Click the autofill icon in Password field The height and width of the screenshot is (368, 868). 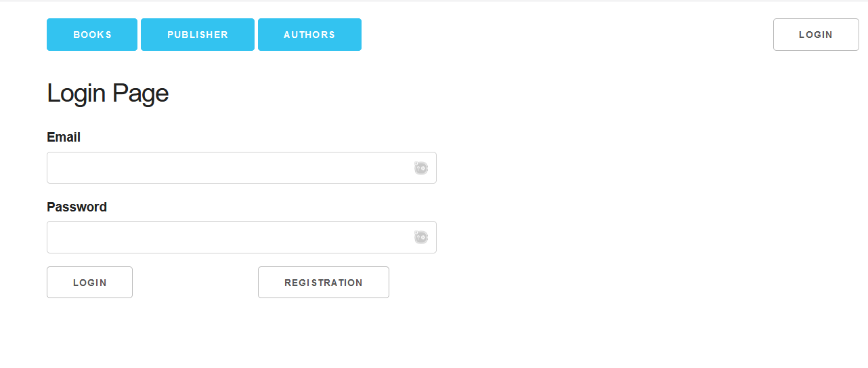pos(421,237)
